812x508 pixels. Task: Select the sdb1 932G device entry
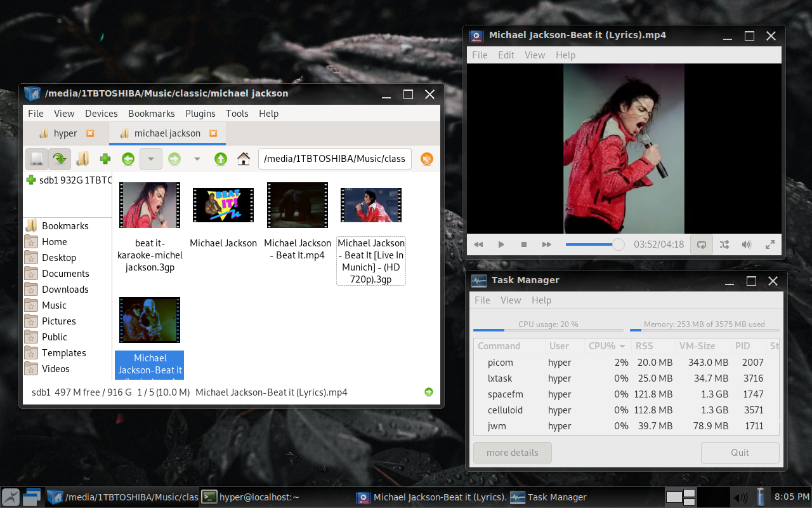(69, 180)
